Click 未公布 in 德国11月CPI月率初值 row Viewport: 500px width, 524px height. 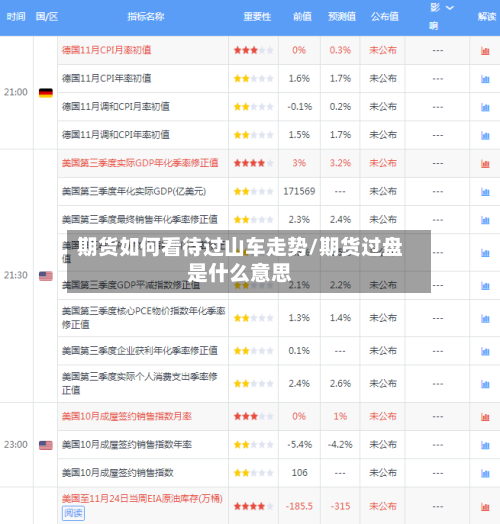pos(383,50)
